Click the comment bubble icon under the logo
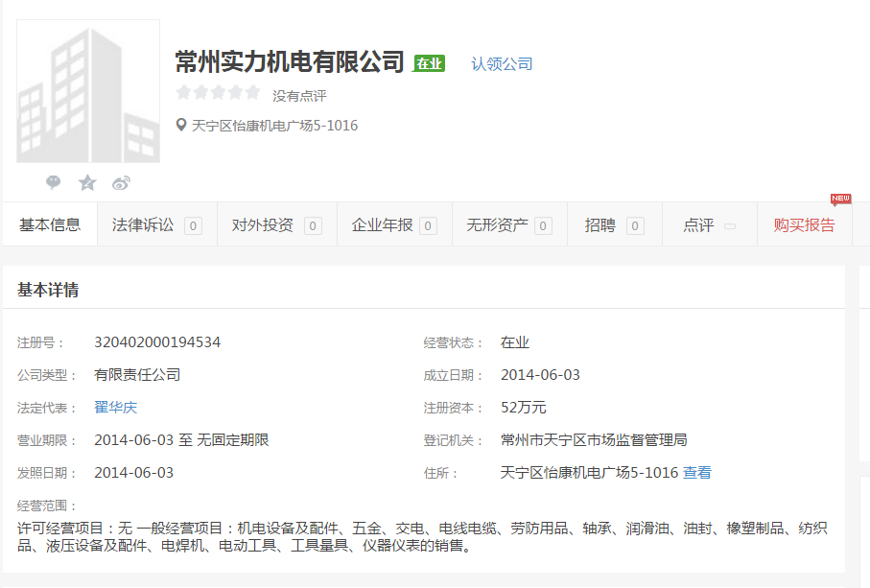The width and height of the screenshot is (870, 588). (54, 182)
